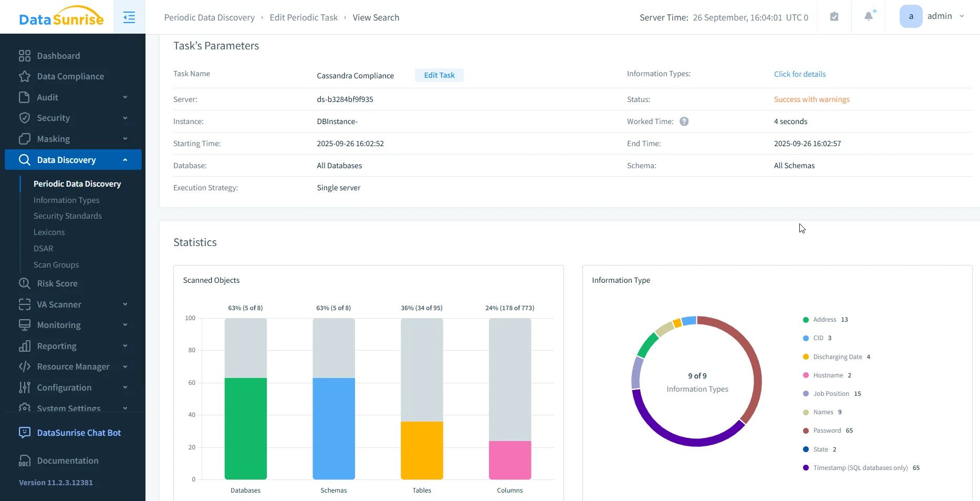
Task: Open the DataSunrise Chat Bot
Action: coord(79,433)
